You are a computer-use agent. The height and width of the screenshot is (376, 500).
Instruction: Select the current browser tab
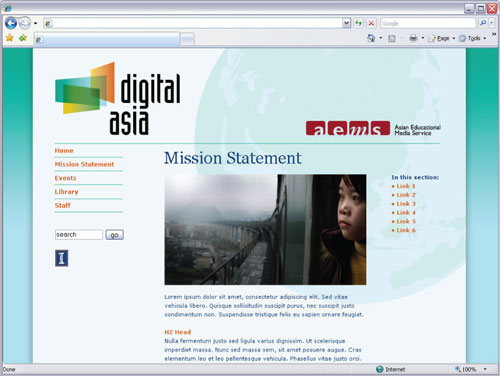coord(107,39)
